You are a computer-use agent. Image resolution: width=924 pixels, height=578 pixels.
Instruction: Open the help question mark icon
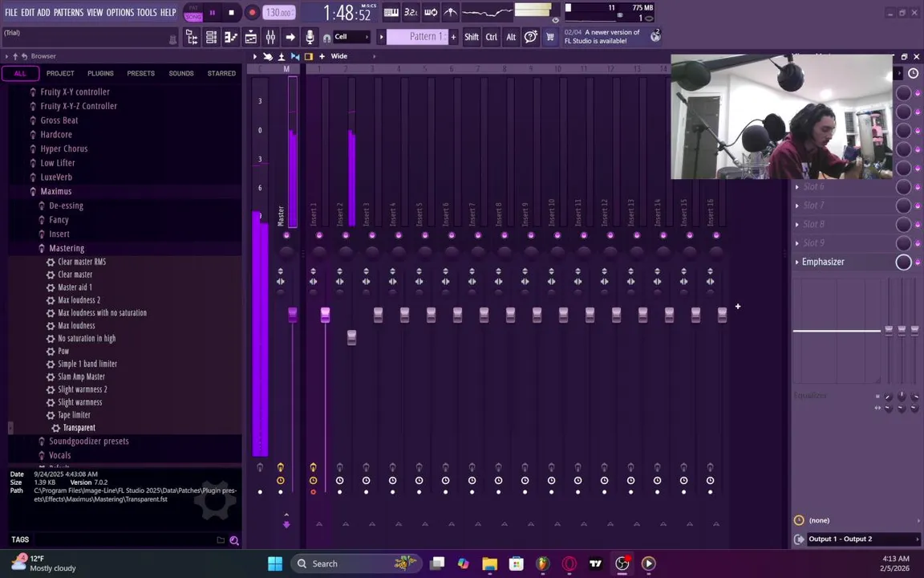[x=530, y=37]
